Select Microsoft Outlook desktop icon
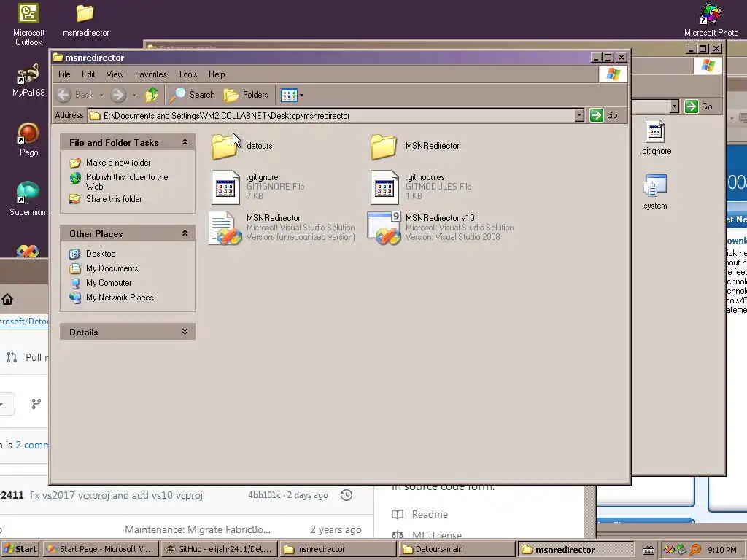This screenshot has height=560, width=747. coord(28,26)
